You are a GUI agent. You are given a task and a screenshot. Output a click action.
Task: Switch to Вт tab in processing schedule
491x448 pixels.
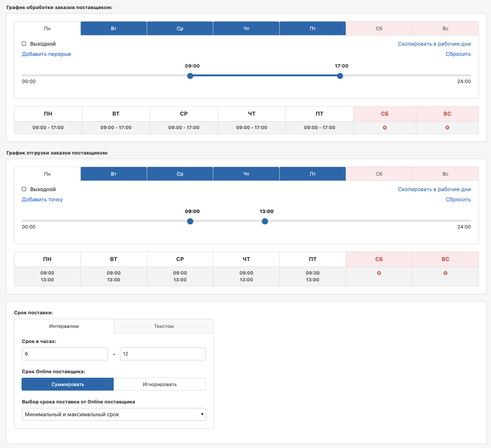coord(114,28)
